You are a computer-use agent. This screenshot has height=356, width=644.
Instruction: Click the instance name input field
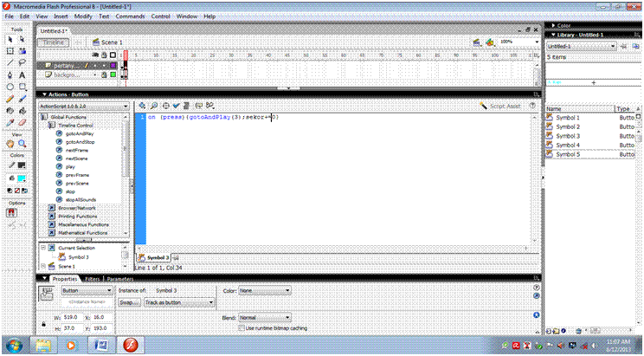pyautogui.click(x=87, y=301)
